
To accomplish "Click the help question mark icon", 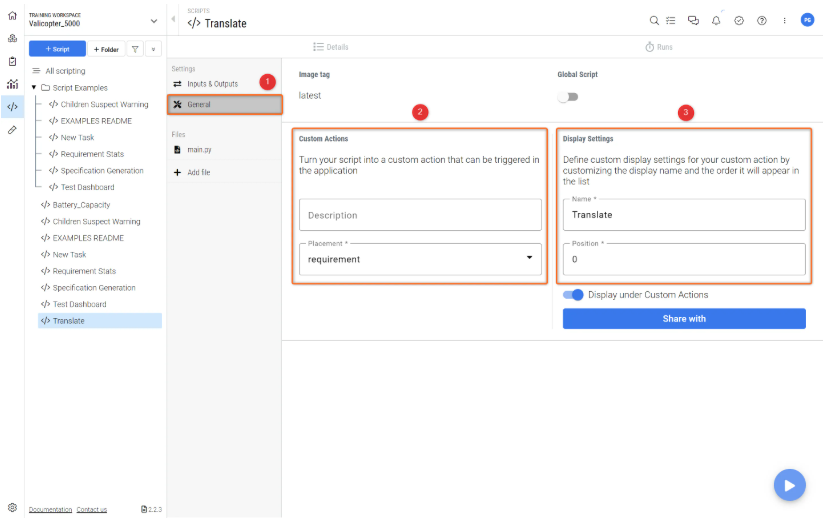I will pos(762,20).
